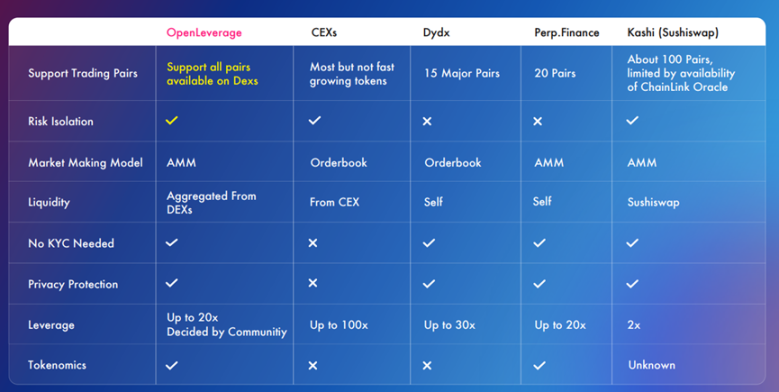Click the 'Unknown' Tokenomics cell for Kashi
779x392 pixels.
point(651,365)
